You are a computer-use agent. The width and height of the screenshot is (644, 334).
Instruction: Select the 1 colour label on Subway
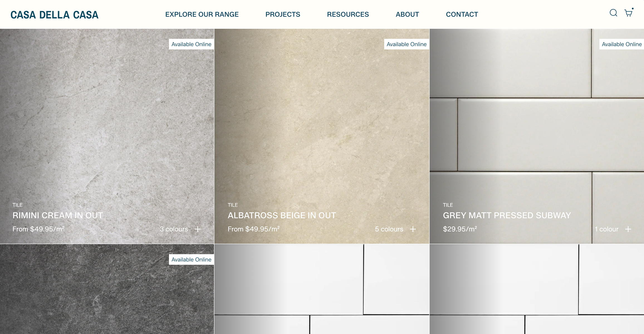click(606, 229)
